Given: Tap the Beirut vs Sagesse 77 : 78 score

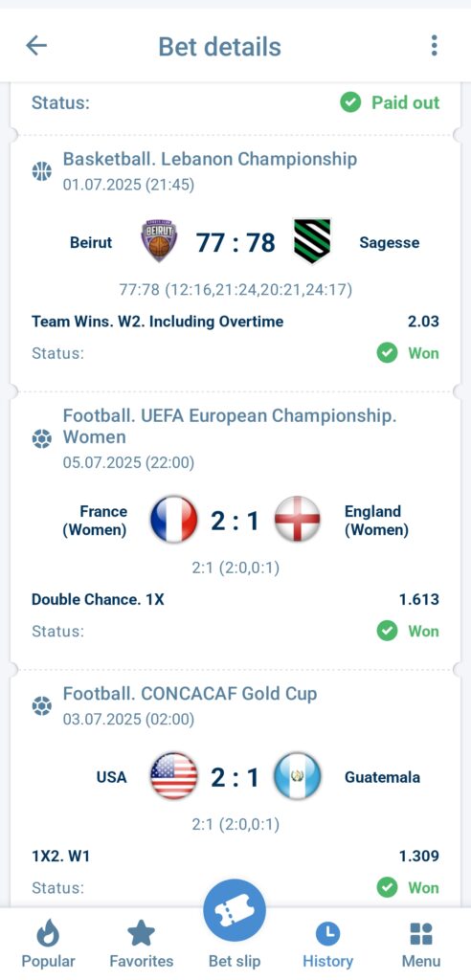Looking at the screenshot, I should (235, 242).
